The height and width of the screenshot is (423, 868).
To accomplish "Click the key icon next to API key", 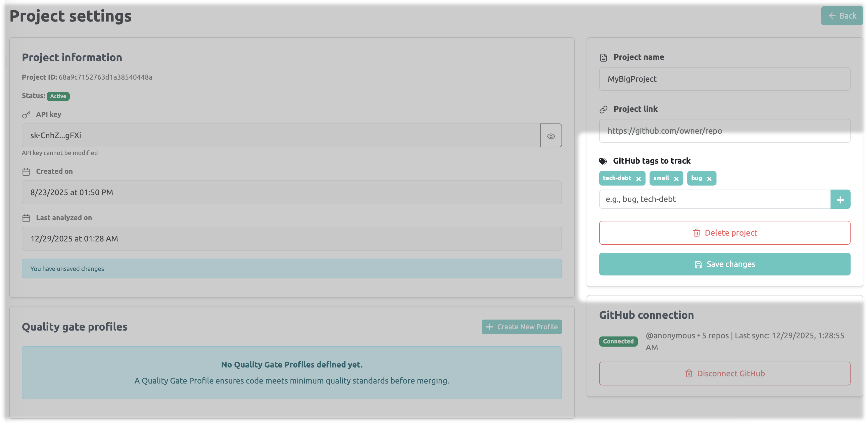I will pos(26,115).
